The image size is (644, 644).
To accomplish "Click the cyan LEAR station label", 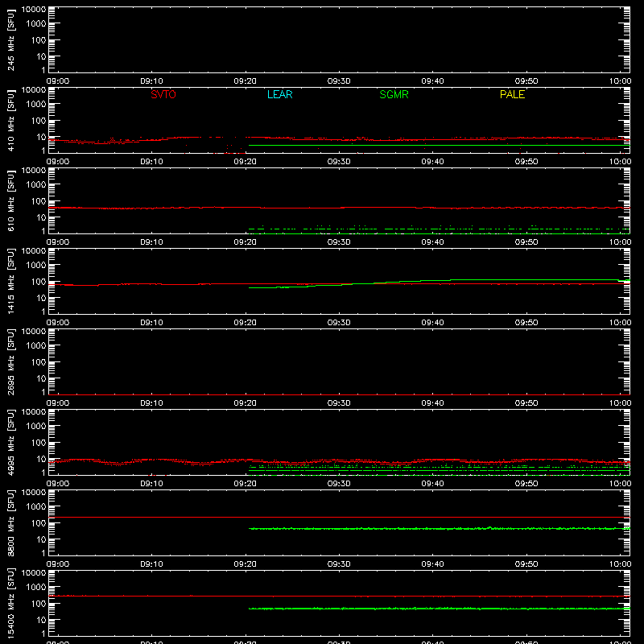I will [x=279, y=94].
